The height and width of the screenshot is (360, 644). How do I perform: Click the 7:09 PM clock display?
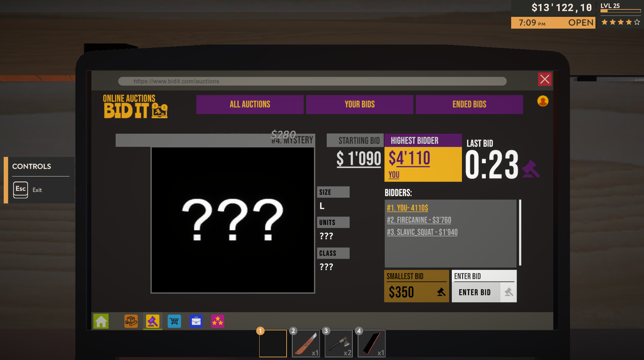532,23
